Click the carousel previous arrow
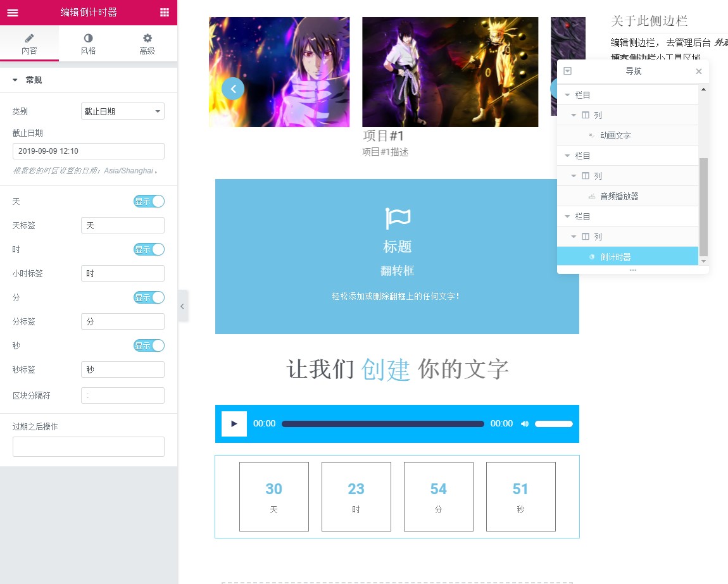 pyautogui.click(x=233, y=89)
